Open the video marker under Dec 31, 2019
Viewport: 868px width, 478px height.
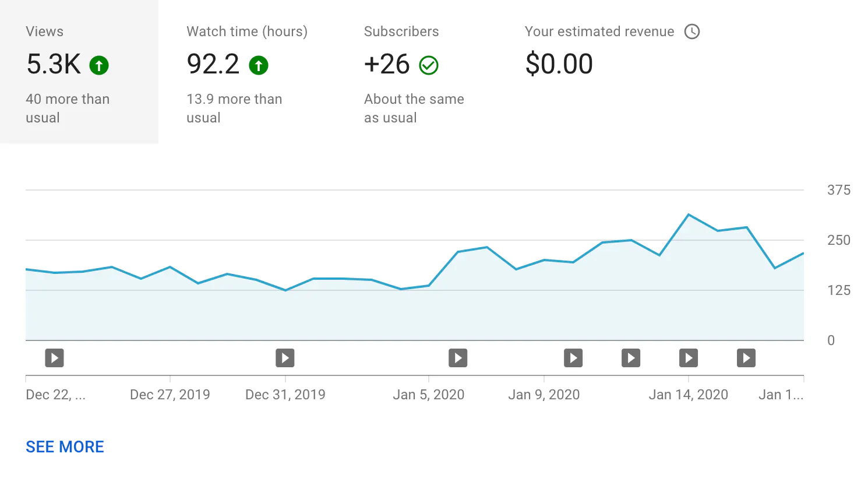tap(285, 357)
